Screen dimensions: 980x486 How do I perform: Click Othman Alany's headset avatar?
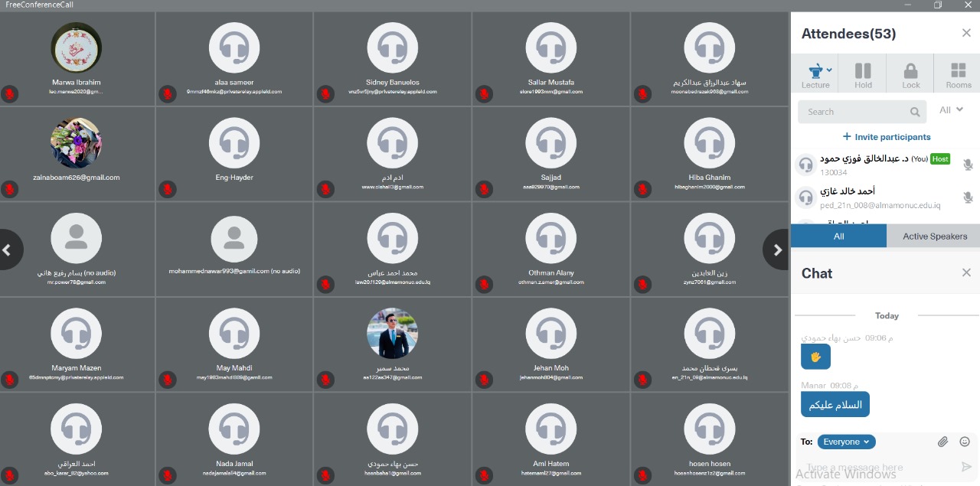click(551, 239)
